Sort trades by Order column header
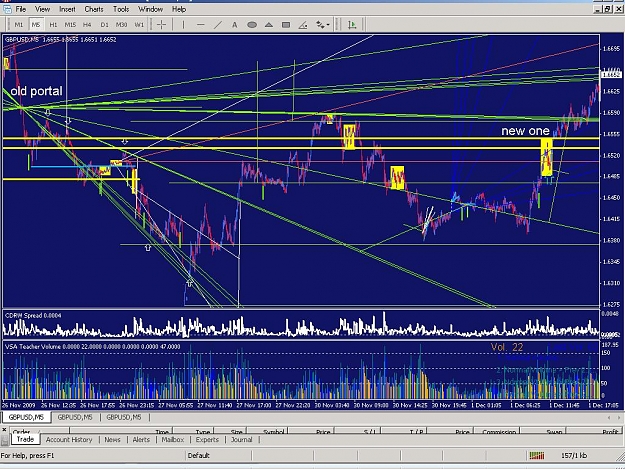625x469 pixels. (39, 431)
